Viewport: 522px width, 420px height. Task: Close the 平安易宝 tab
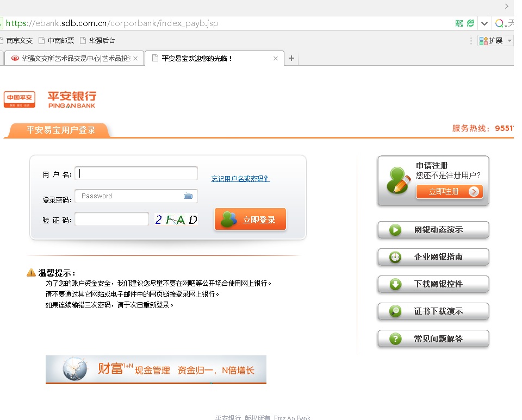pos(276,59)
